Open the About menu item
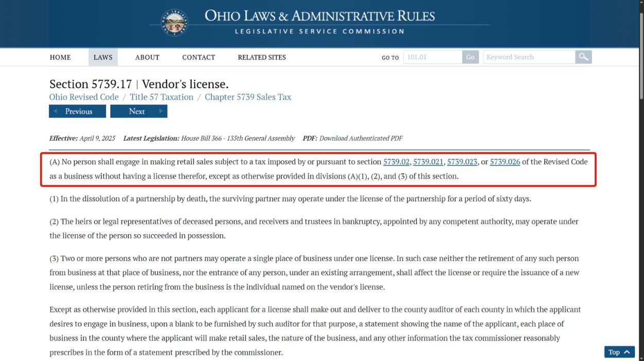Image resolution: width=644 pixels, height=361 pixels. pos(147,57)
